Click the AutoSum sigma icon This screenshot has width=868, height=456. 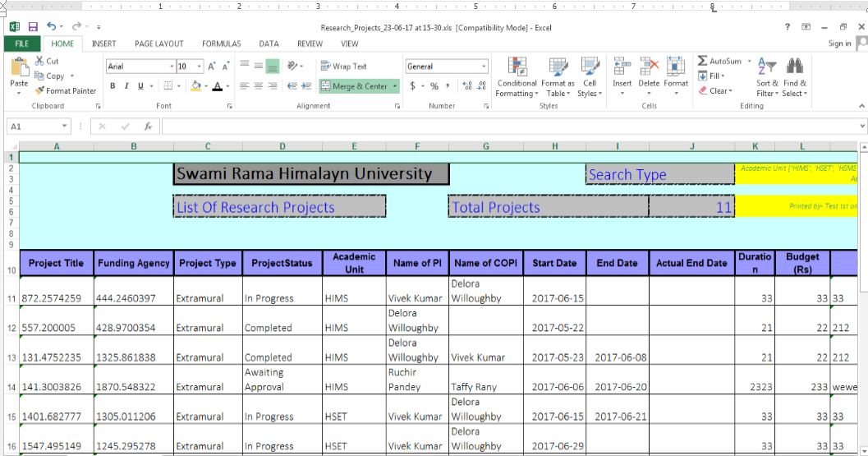[702, 61]
